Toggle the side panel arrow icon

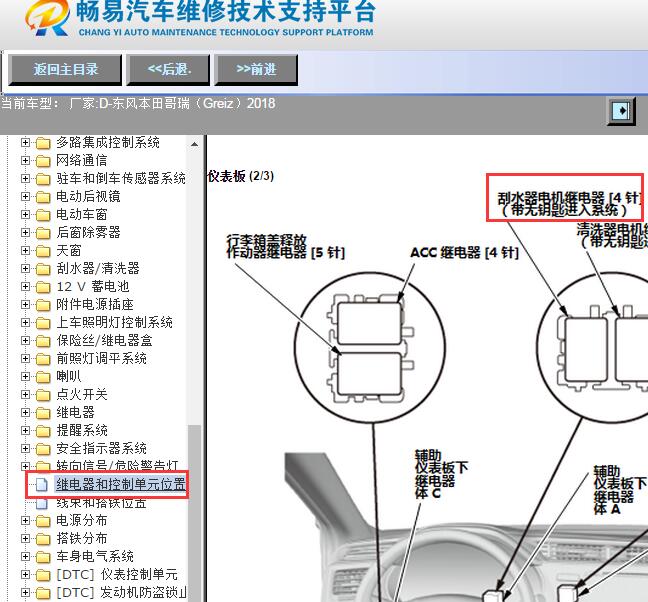click(621, 111)
